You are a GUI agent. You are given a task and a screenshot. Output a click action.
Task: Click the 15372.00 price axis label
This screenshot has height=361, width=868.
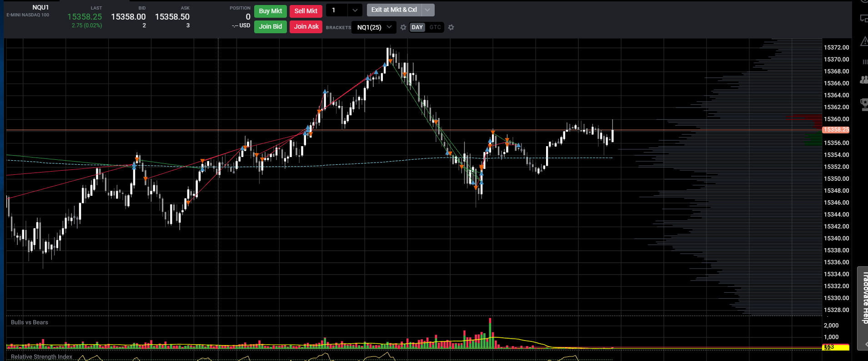[x=837, y=47]
